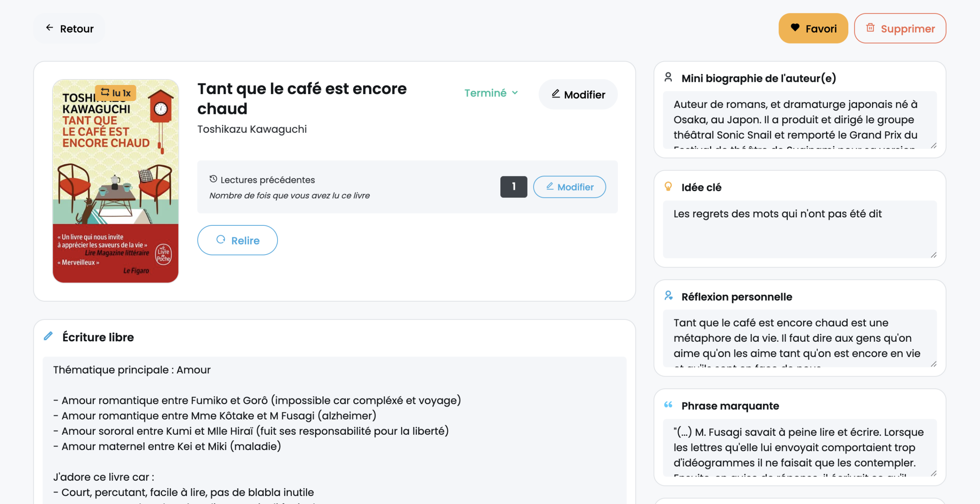
Task: Click the person icon beside Réflexion personnelle
Action: 668,295
